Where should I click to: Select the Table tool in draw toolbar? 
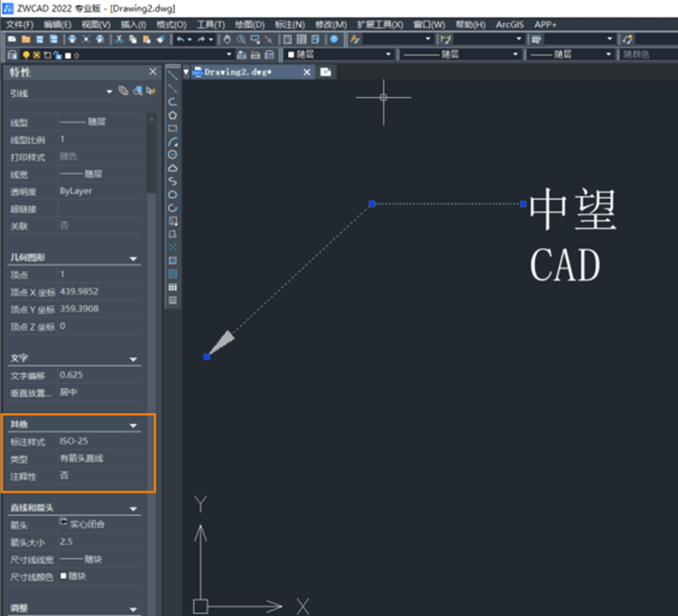point(172,287)
